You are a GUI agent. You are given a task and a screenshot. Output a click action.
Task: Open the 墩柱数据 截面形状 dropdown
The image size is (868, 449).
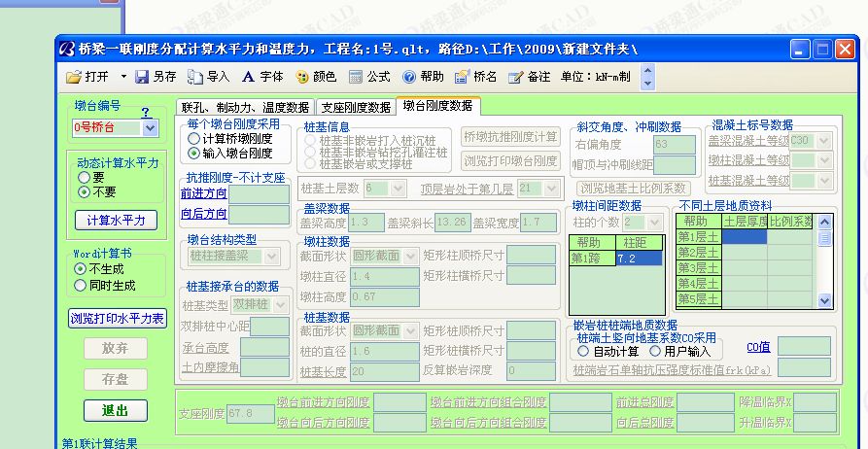pos(410,257)
